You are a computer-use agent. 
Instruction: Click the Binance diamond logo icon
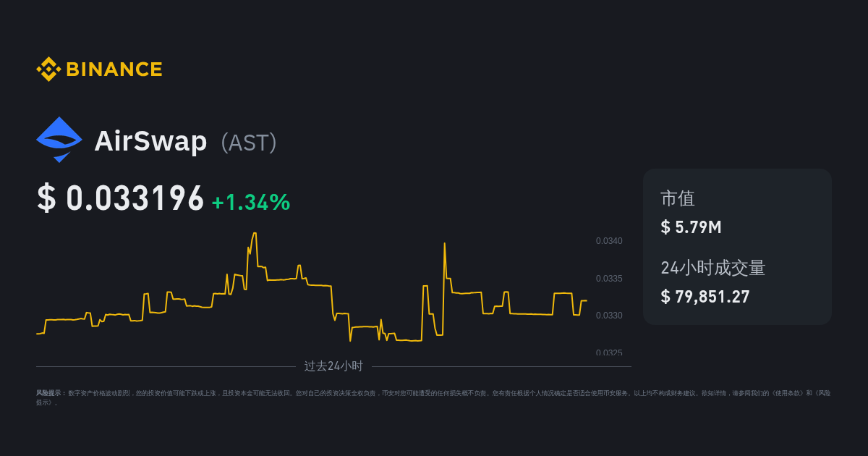(48, 69)
